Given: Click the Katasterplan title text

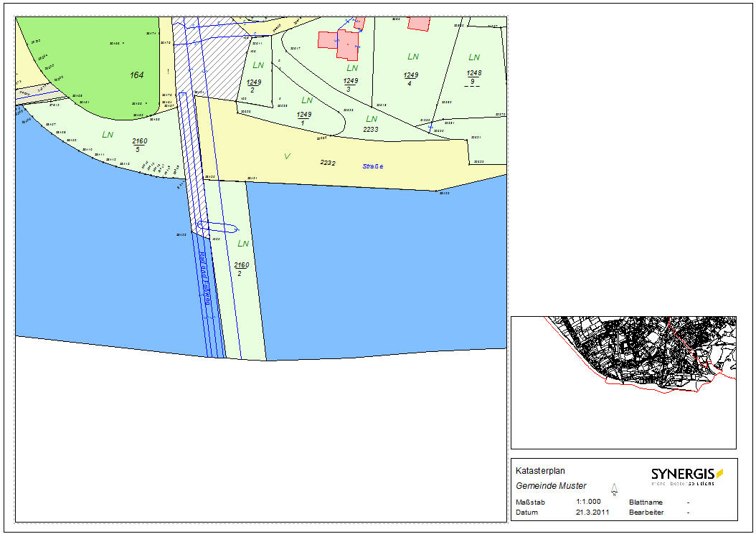Looking at the screenshot, I should pyautogui.click(x=541, y=471).
